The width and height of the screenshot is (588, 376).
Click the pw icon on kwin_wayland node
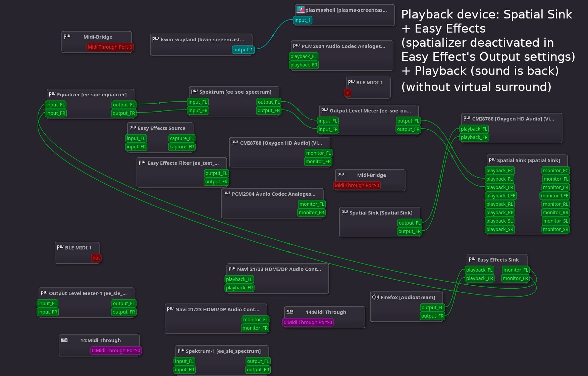pos(156,39)
